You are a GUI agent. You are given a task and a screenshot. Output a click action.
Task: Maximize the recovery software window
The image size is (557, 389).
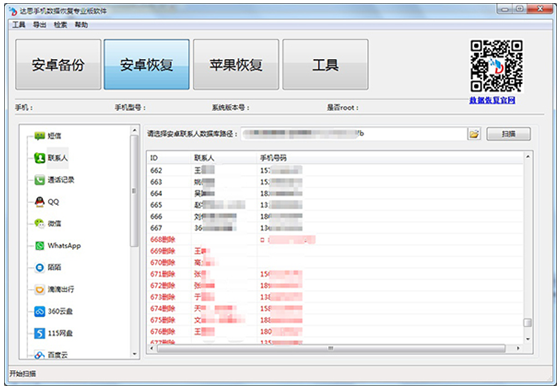click(520, 9)
